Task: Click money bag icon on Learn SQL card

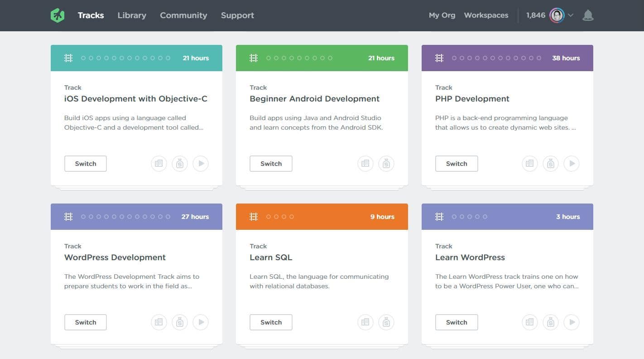Action: pos(386,322)
